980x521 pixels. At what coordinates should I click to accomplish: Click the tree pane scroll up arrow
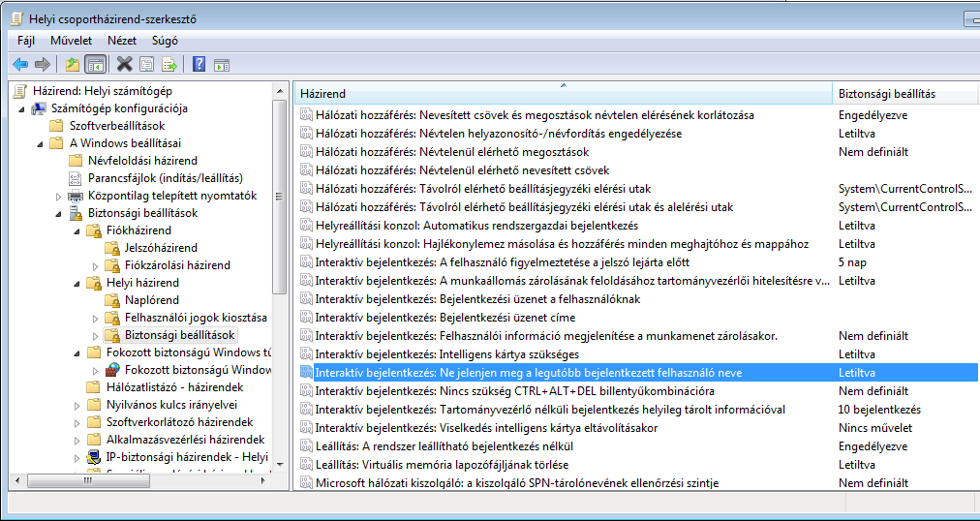[281, 91]
